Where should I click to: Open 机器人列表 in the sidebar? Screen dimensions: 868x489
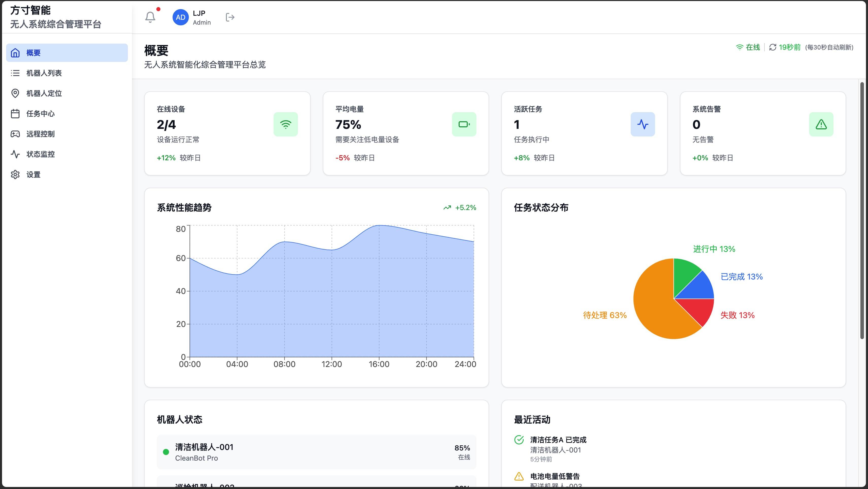click(x=44, y=73)
